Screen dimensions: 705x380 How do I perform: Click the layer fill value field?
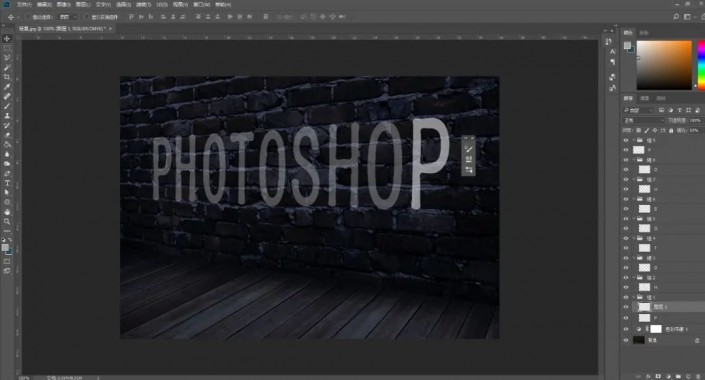695,130
